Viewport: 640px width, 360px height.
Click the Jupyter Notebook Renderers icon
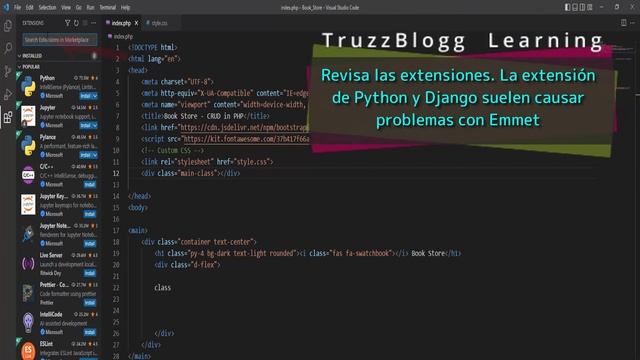pos(28,234)
